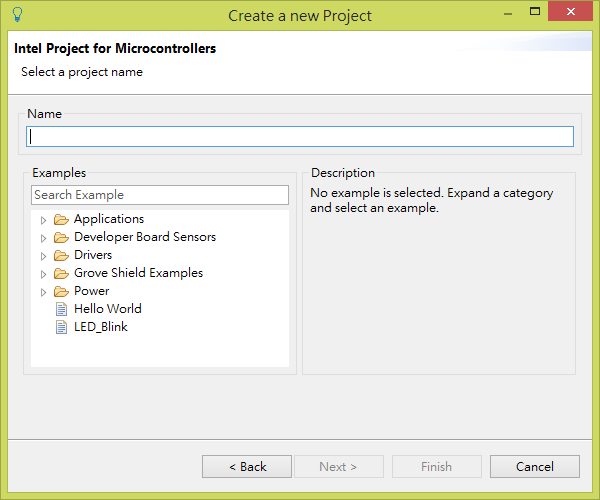Screen dimensions: 600x500
Task: Click the Grove Shield Examples folder icon
Action: coord(61,273)
